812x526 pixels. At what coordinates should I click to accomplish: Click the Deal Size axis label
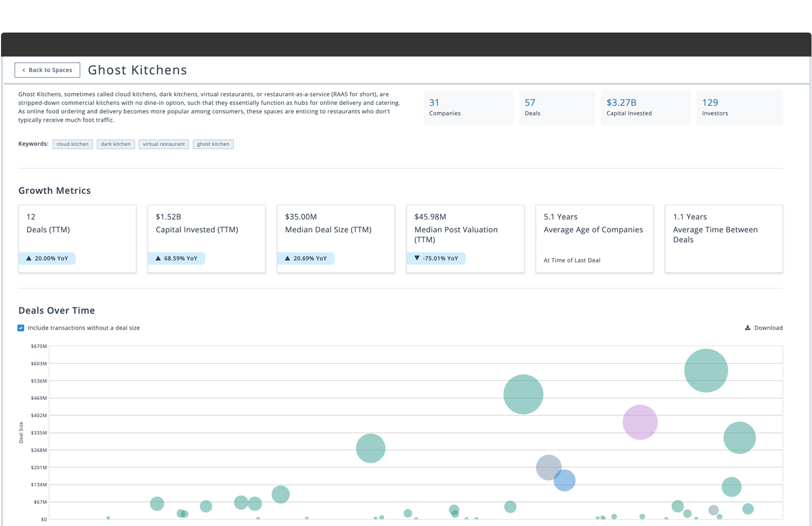[21, 432]
